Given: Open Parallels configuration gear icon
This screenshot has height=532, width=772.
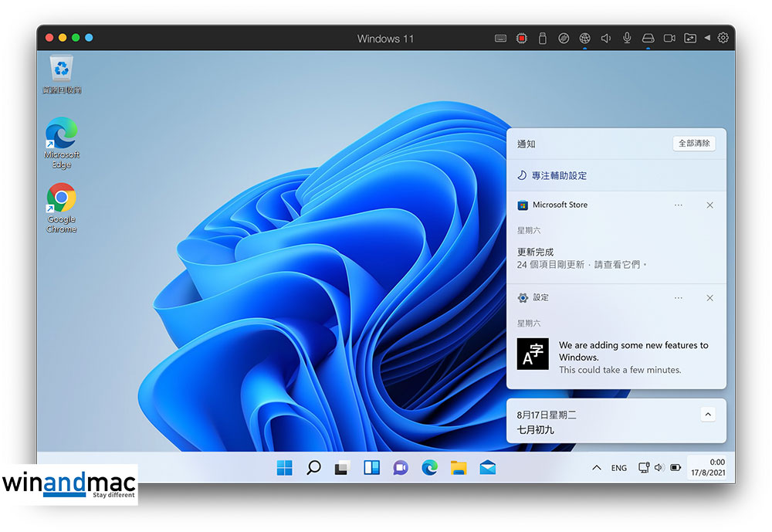Looking at the screenshot, I should (x=723, y=38).
